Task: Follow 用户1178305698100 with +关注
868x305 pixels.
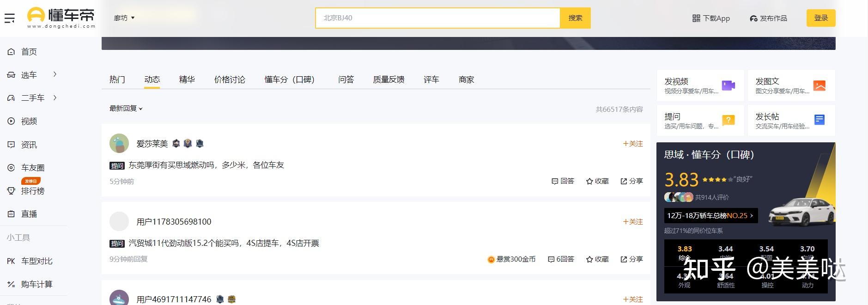Action: 633,222
